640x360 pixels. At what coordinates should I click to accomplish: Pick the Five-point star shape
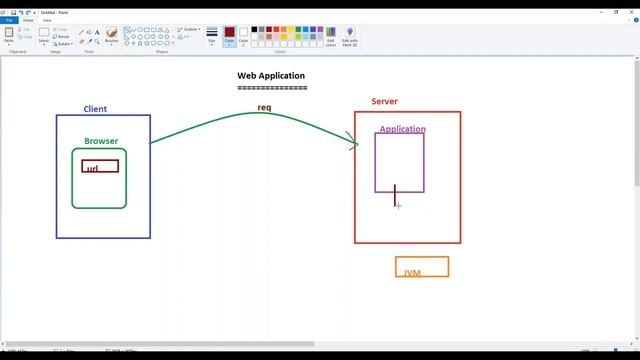pos(140,43)
